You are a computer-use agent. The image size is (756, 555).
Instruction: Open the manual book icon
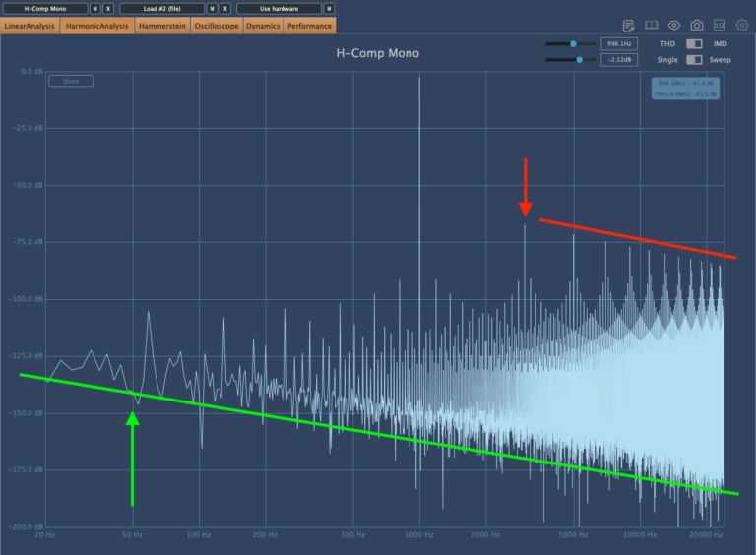click(x=652, y=26)
